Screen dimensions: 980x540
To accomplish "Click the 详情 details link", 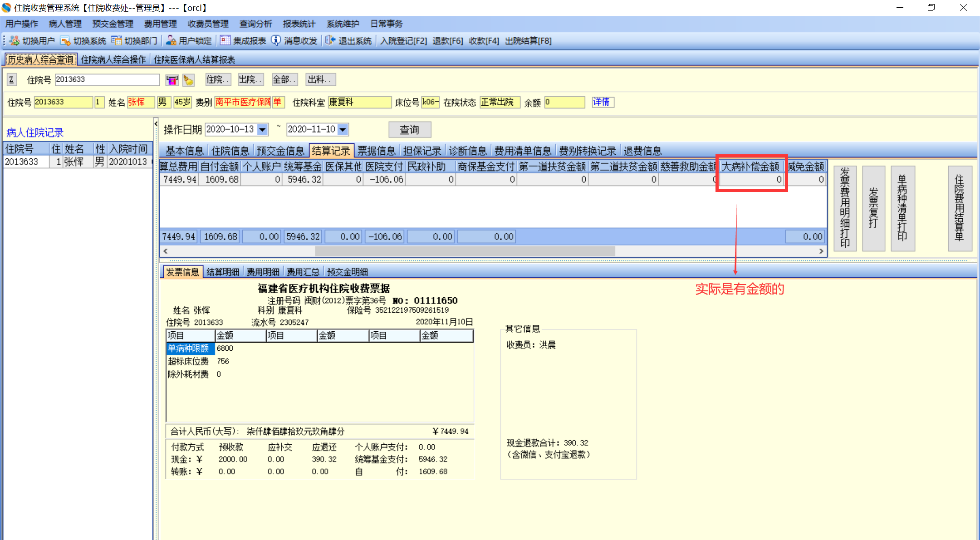I will pos(601,102).
